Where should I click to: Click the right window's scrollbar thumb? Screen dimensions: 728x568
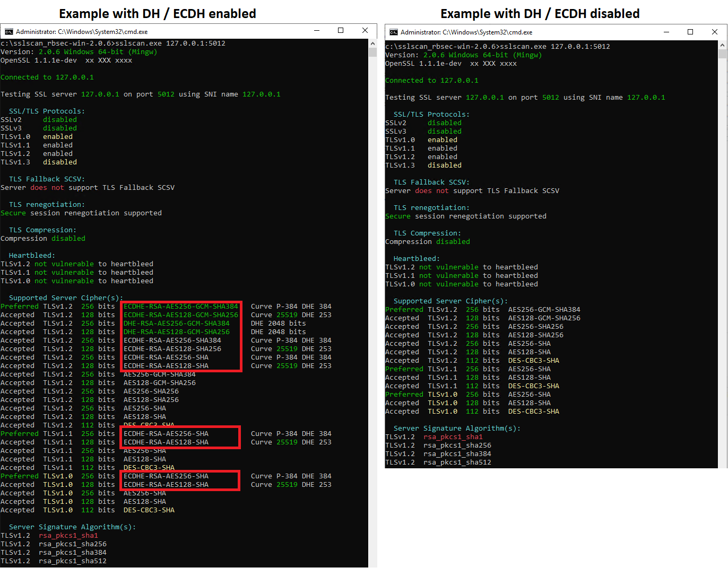click(722, 54)
